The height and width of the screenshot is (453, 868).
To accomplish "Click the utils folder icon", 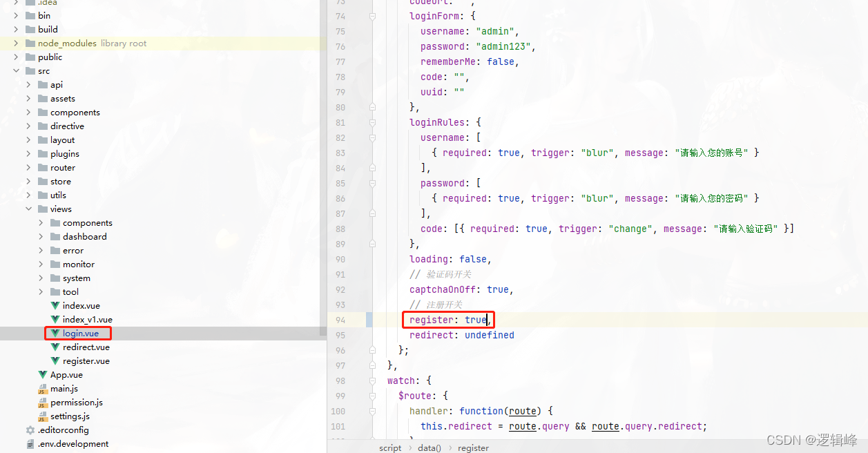I will click(42, 195).
